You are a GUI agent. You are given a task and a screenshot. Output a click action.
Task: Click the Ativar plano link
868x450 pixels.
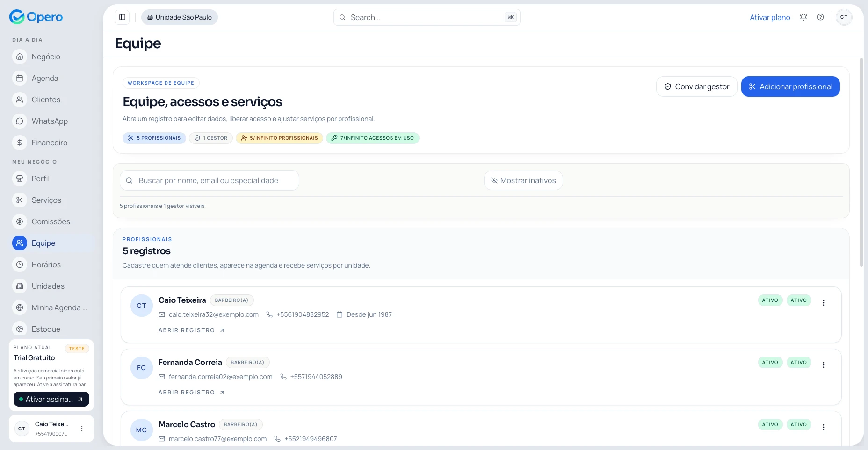770,17
